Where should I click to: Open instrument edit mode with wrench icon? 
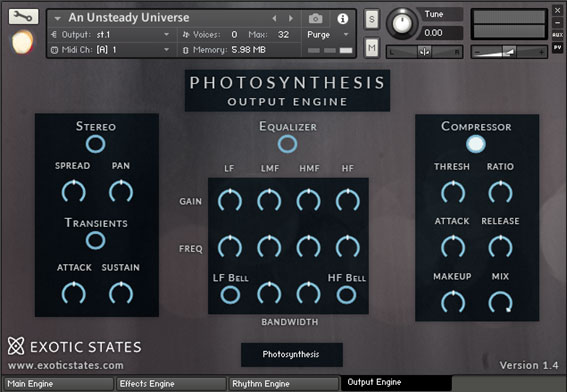point(24,16)
